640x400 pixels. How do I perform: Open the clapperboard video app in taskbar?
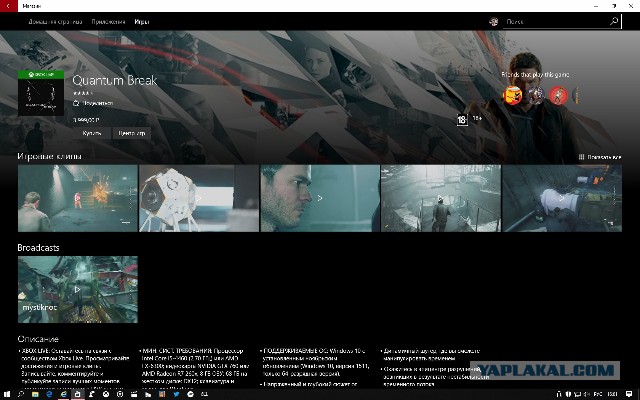[134, 394]
